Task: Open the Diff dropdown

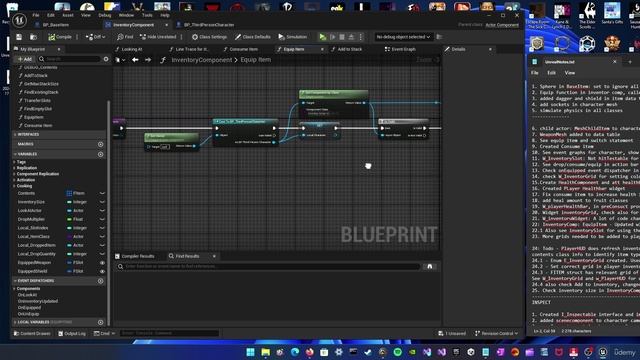Action: click(95, 37)
